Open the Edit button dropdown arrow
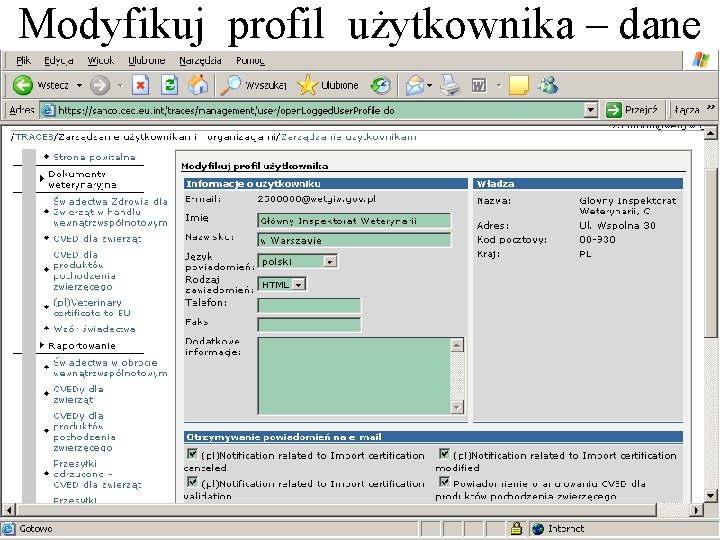The height and width of the screenshot is (540, 720). click(499, 85)
